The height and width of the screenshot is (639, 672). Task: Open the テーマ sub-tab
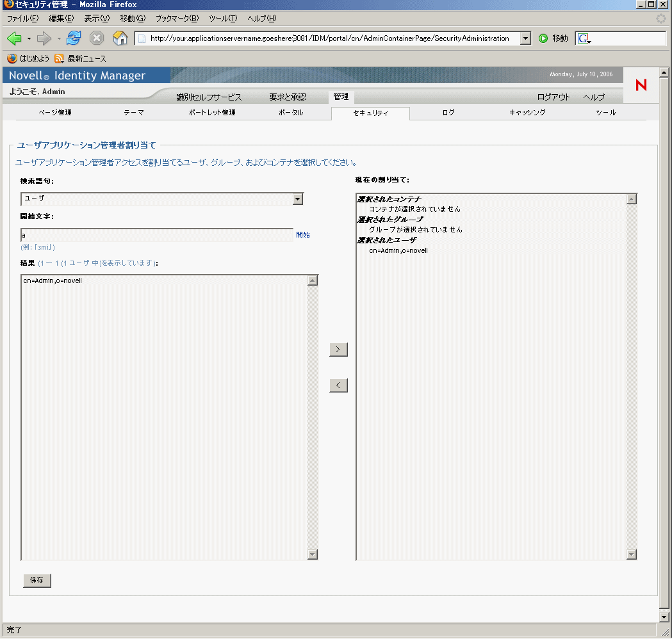pos(134,113)
